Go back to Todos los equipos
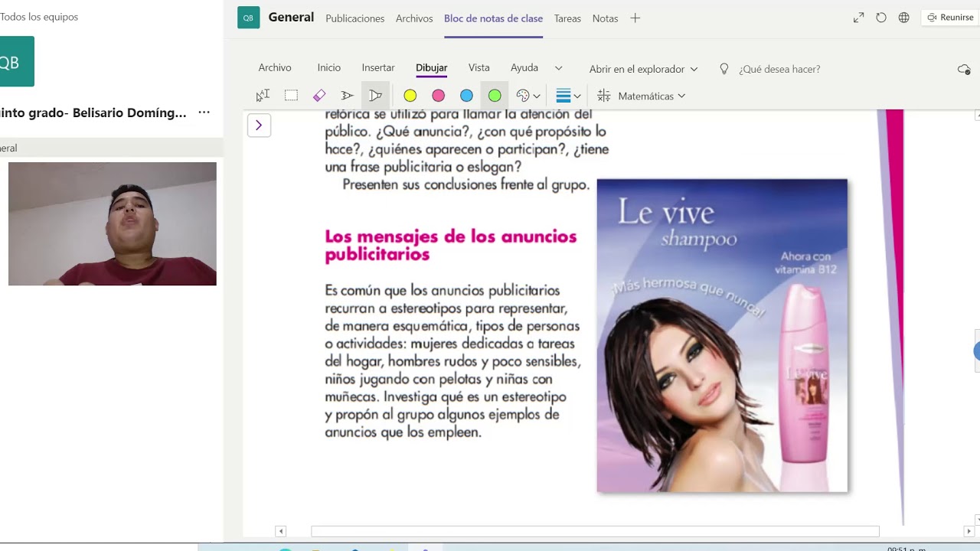This screenshot has height=551, width=980. pos(38,17)
